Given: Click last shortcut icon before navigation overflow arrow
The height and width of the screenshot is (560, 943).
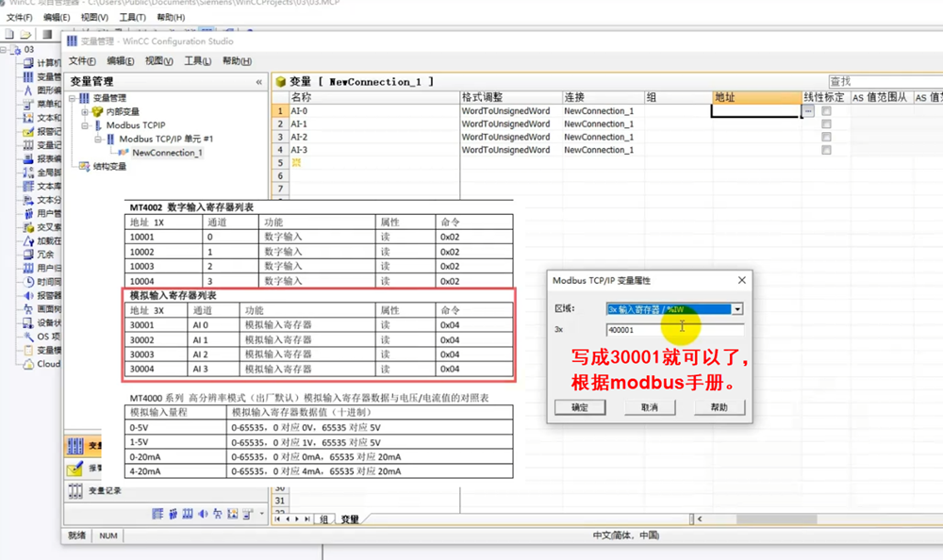Looking at the screenshot, I should coord(247,514).
